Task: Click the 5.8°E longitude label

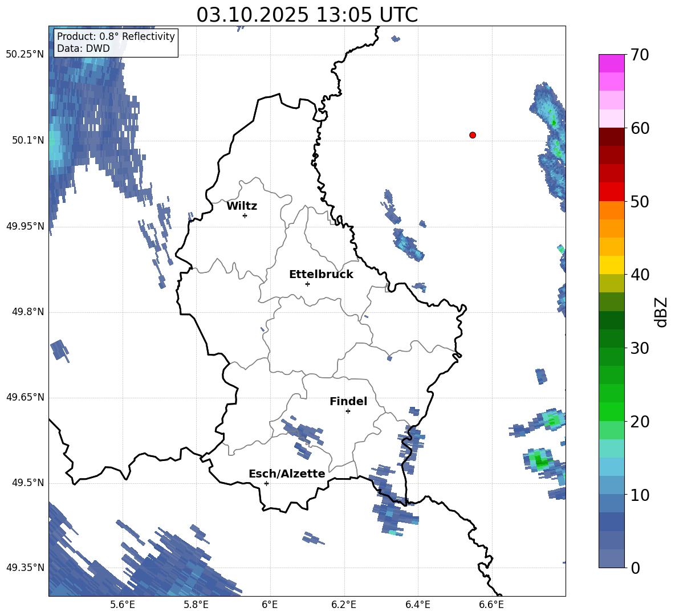Action: (196, 605)
